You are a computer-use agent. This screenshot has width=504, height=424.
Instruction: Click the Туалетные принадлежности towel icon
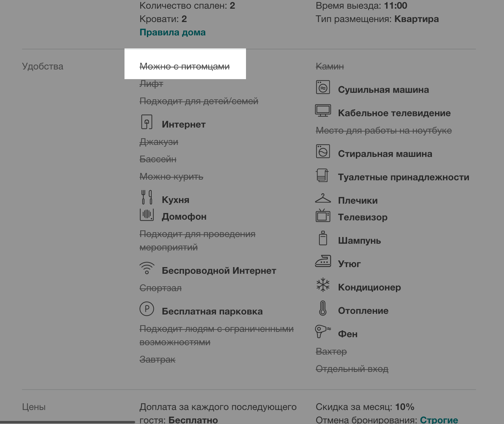(322, 175)
